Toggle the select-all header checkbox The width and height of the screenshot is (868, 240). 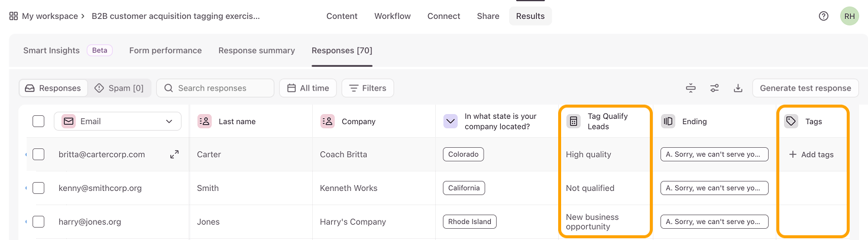pos(38,121)
